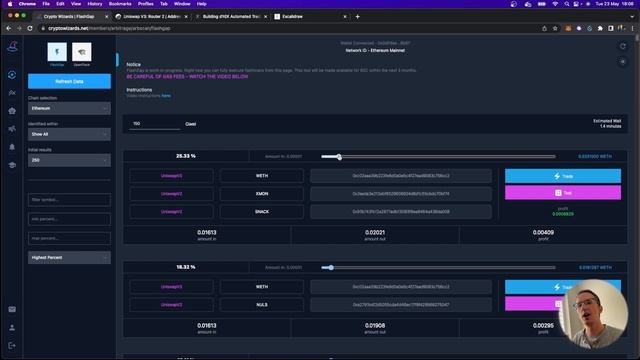Click the Refresh Data button
Image resolution: width=640 pixels, height=360 pixels.
(x=69, y=81)
